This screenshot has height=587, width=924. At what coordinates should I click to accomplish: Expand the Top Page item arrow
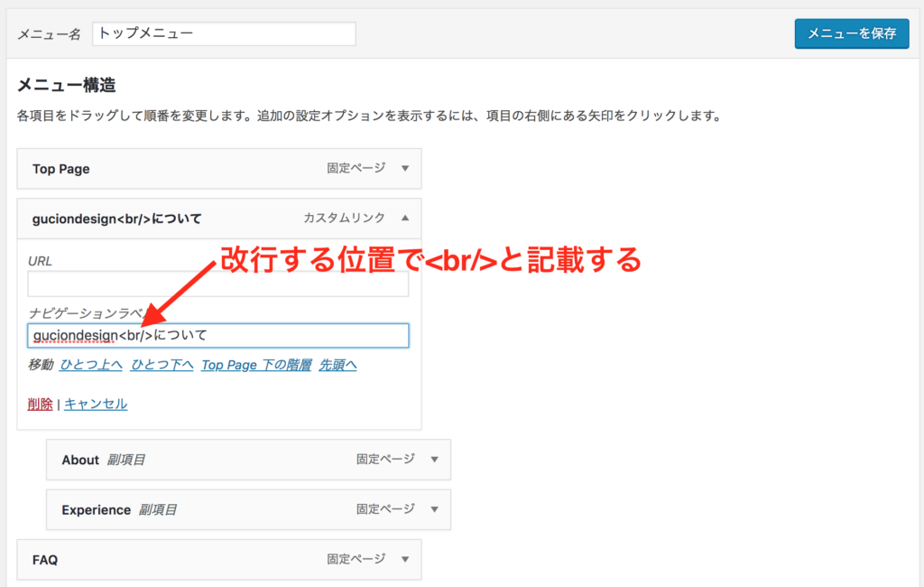[405, 168]
